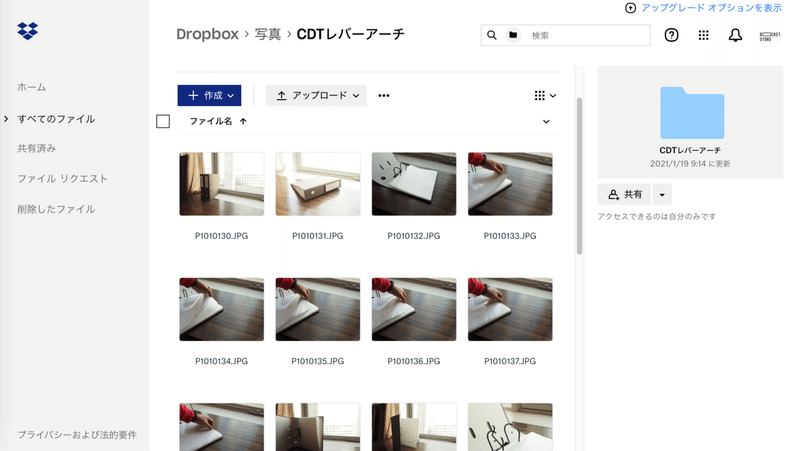Open the help question mark icon
Screen dimensions: 800x451
click(671, 35)
